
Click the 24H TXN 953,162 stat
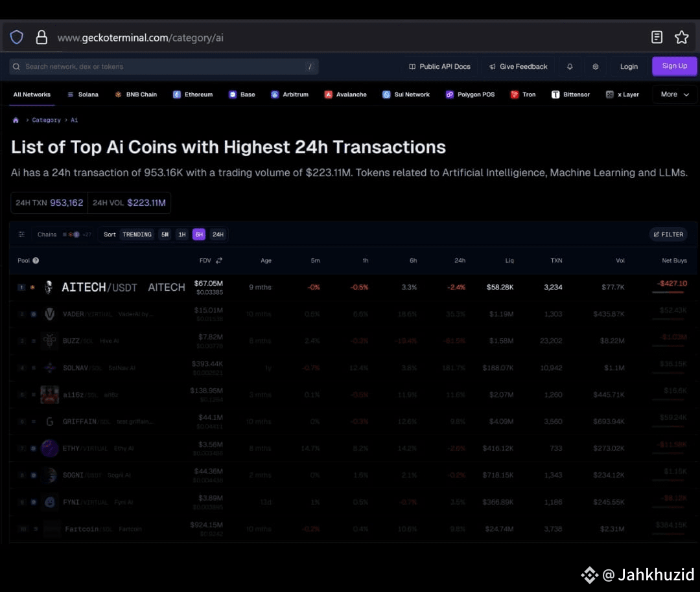click(49, 203)
